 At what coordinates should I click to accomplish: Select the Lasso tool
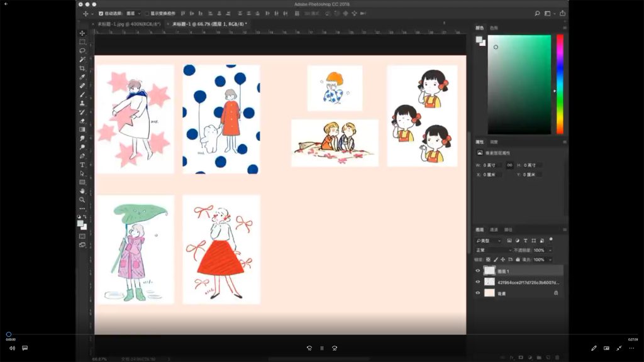[x=82, y=50]
